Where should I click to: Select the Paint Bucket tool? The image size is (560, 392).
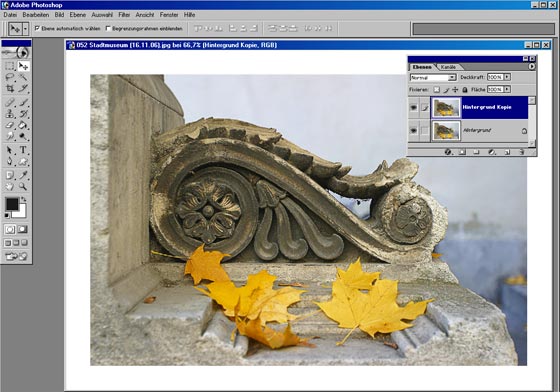[23, 125]
